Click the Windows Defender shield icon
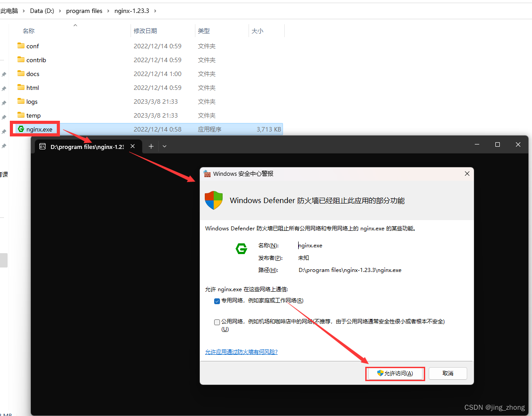 pyautogui.click(x=214, y=200)
